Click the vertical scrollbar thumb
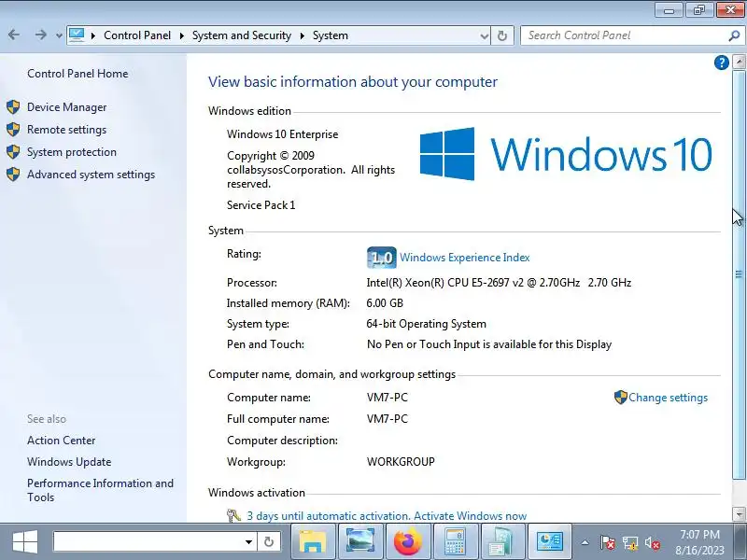 click(739, 274)
